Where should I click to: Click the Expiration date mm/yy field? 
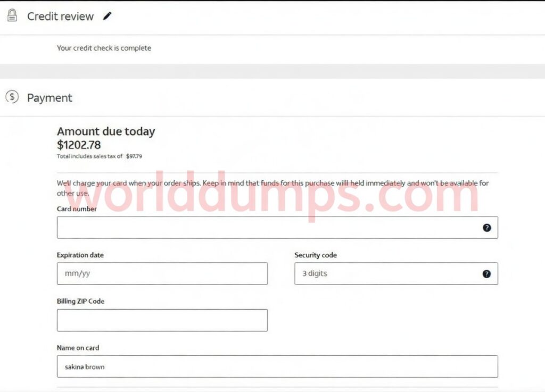point(162,274)
